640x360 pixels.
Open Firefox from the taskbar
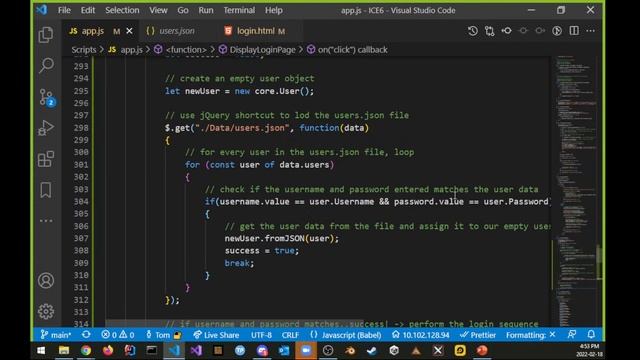click(108, 350)
